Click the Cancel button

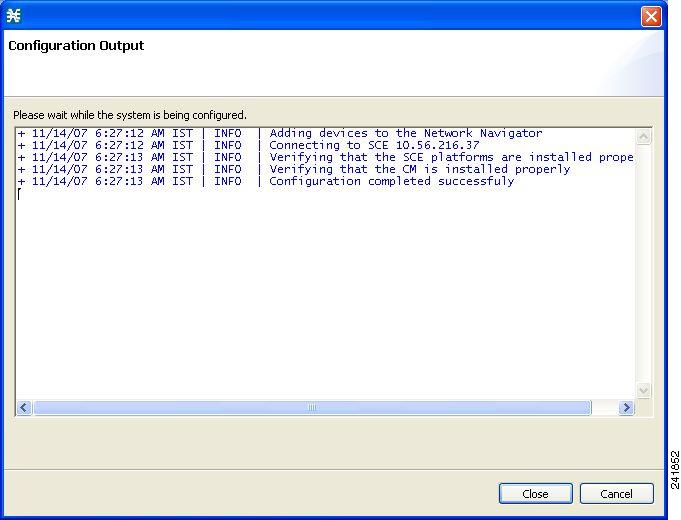(x=616, y=494)
